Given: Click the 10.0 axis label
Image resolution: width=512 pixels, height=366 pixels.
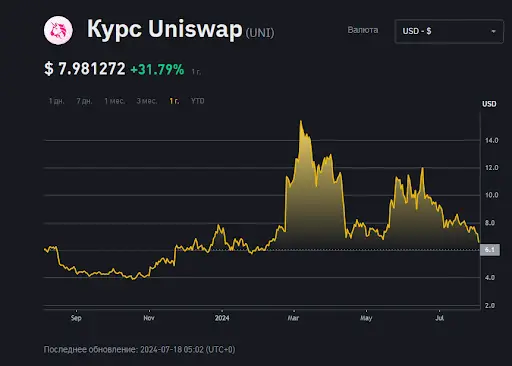Looking at the screenshot, I should 491,195.
